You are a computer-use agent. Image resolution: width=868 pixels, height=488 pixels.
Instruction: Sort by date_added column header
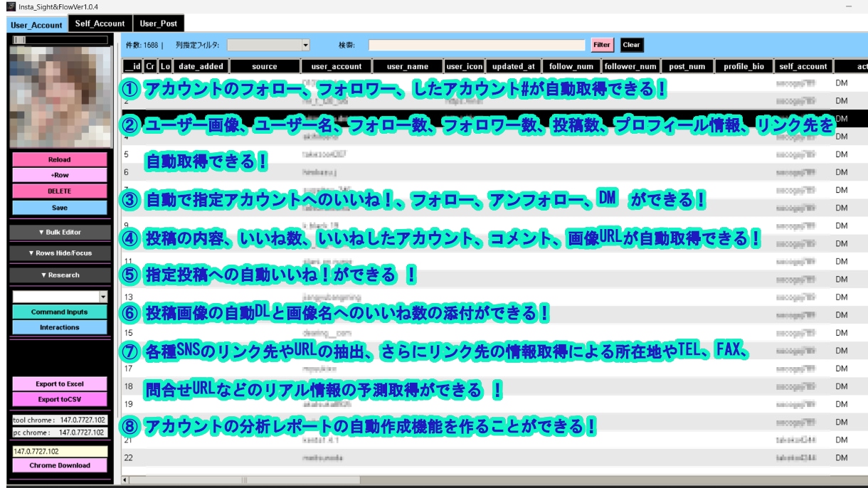pos(201,66)
